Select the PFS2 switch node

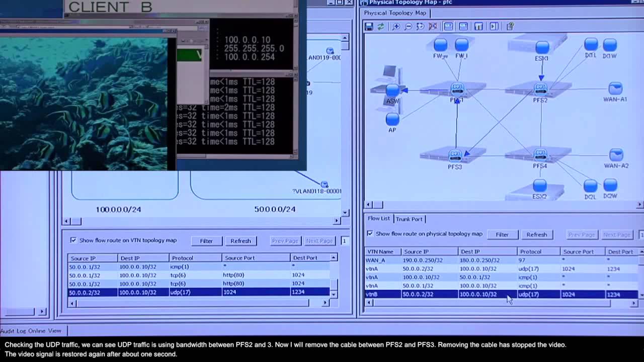(540, 89)
